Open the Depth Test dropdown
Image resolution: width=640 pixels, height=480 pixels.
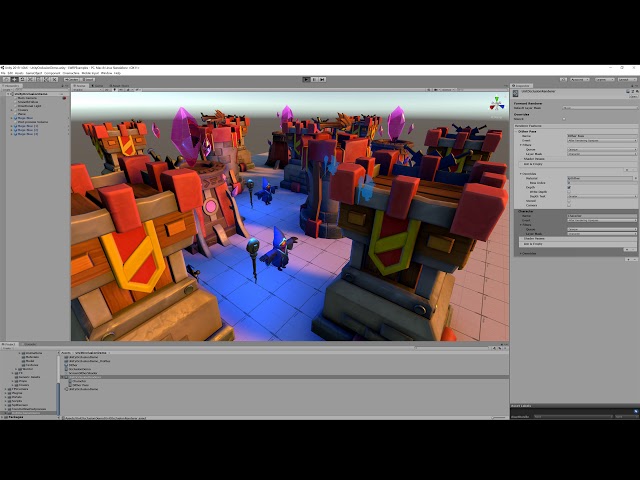pos(602,196)
